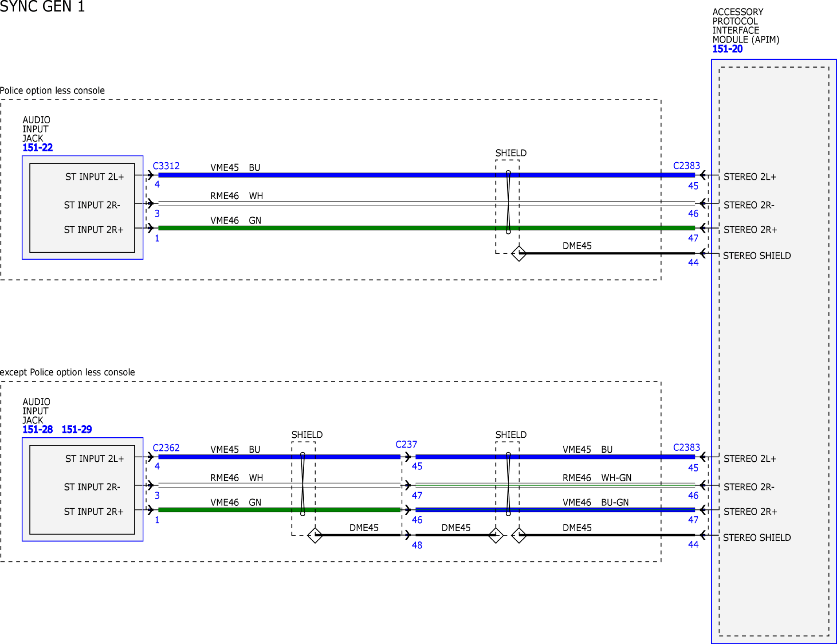
Task: Click the SYNC GEN 1 title
Action: pos(42,7)
